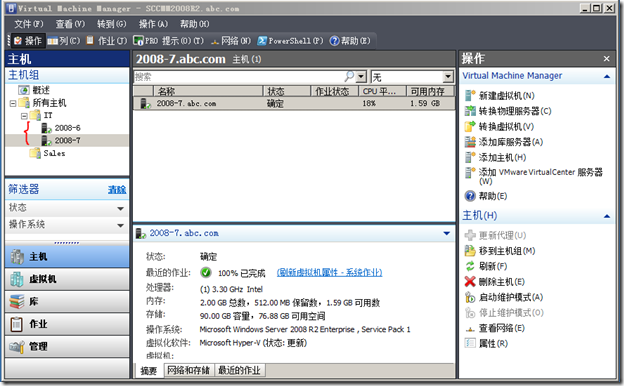This screenshot has height=386, width=624.
Task: Select 概述 in the host group tree
Action: click(x=34, y=90)
